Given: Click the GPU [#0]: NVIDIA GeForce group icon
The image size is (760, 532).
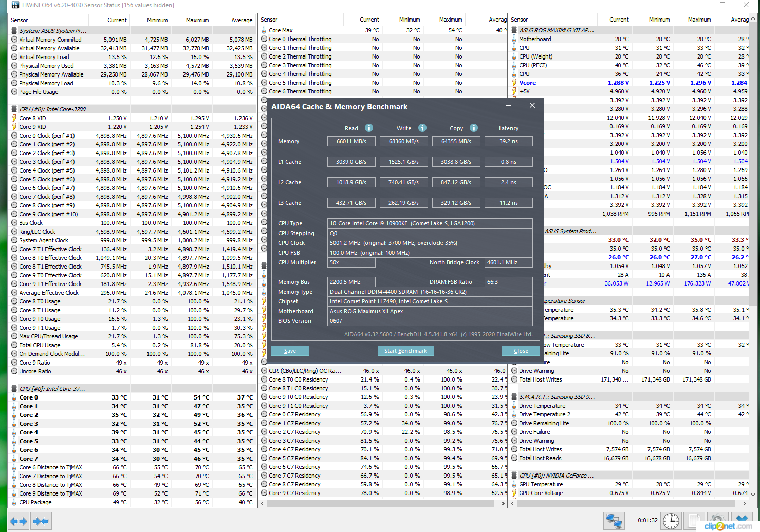Looking at the screenshot, I should coord(514,476).
